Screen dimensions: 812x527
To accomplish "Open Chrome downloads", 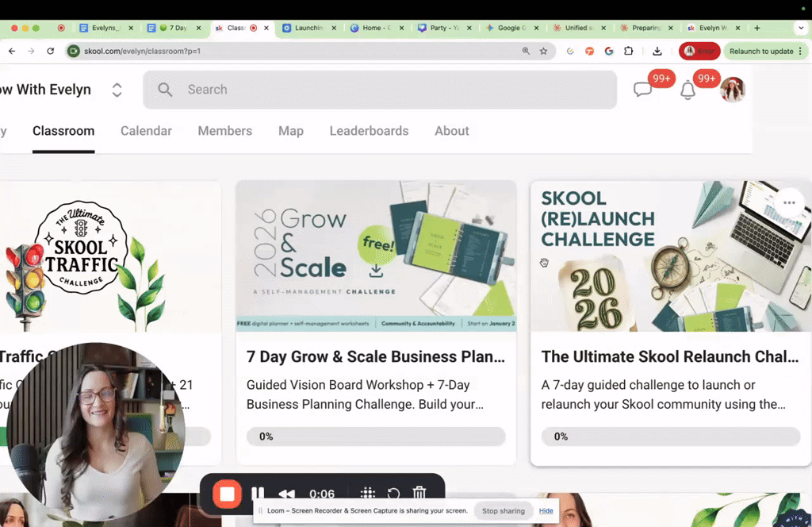I will pyautogui.click(x=657, y=51).
